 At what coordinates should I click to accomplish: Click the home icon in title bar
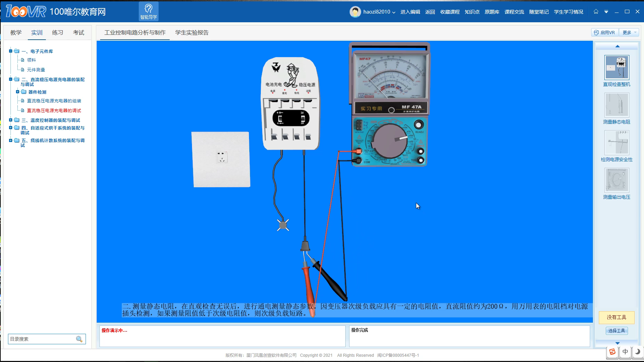pyautogui.click(x=596, y=11)
